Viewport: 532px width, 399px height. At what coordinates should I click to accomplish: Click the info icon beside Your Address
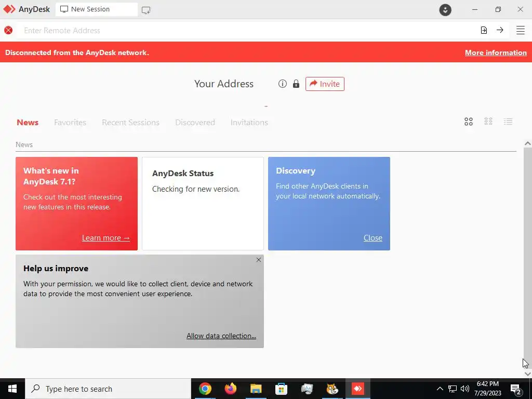click(x=282, y=84)
